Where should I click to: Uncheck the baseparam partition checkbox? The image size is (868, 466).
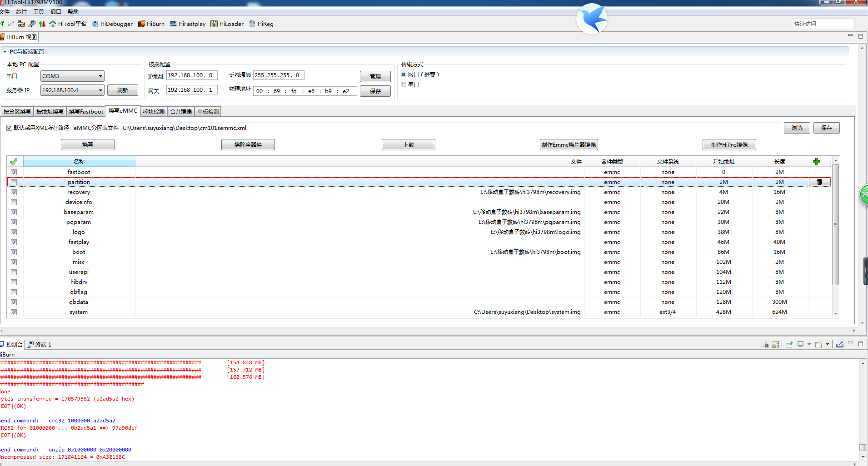[x=14, y=212]
